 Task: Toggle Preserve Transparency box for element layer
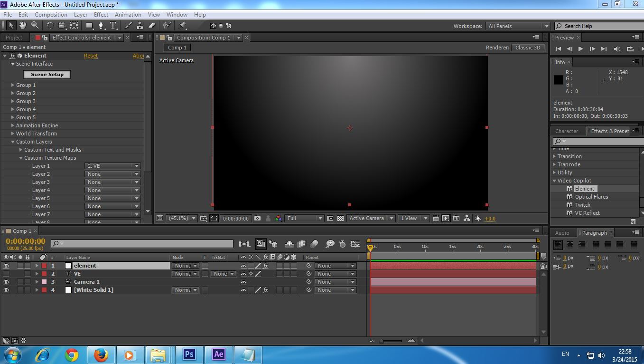coord(205,266)
